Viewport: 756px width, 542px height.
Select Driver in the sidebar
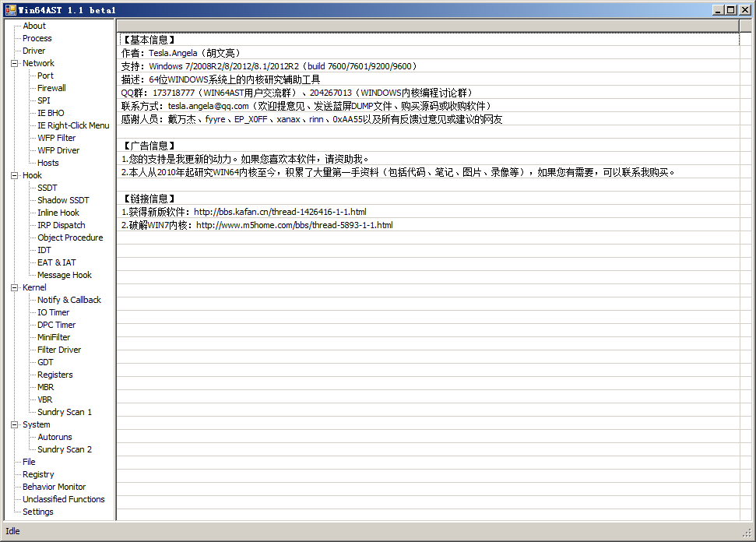[x=33, y=51]
